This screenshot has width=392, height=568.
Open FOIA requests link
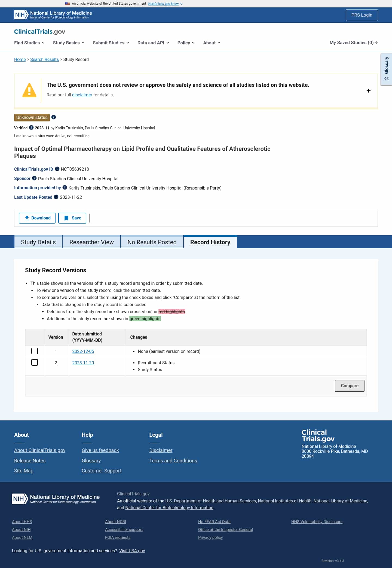pos(118,538)
